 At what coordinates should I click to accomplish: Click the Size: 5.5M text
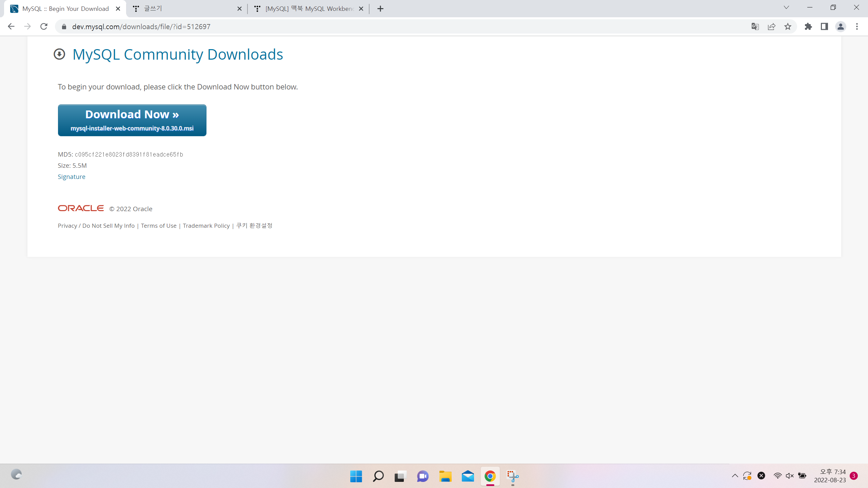[x=72, y=165]
